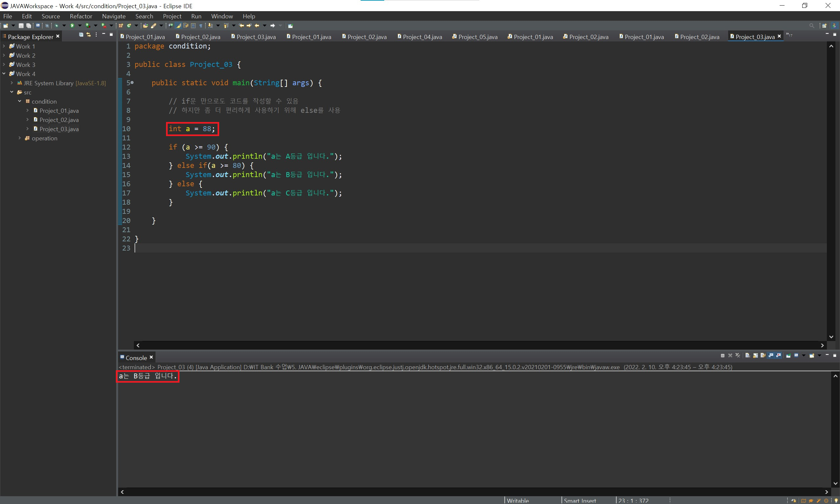Open the Run button dropdown arrow

[79, 26]
